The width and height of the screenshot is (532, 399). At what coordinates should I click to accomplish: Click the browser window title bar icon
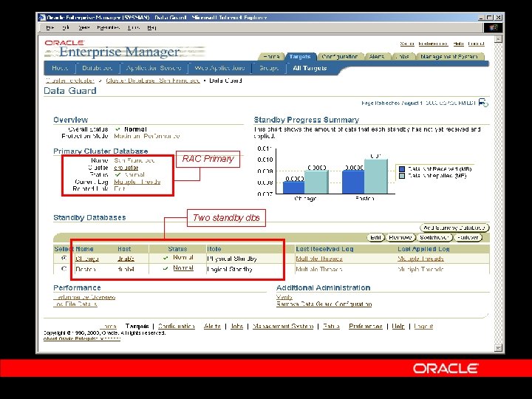click(41, 17)
